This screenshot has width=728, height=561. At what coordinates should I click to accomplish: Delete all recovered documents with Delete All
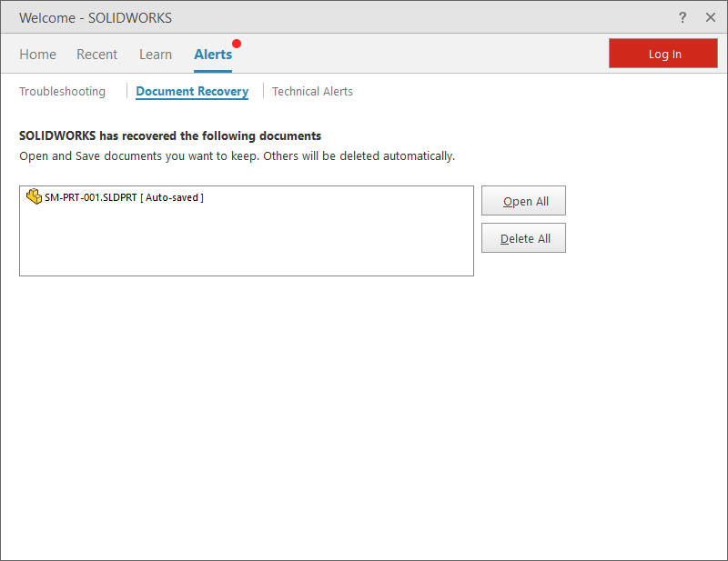[523, 237]
